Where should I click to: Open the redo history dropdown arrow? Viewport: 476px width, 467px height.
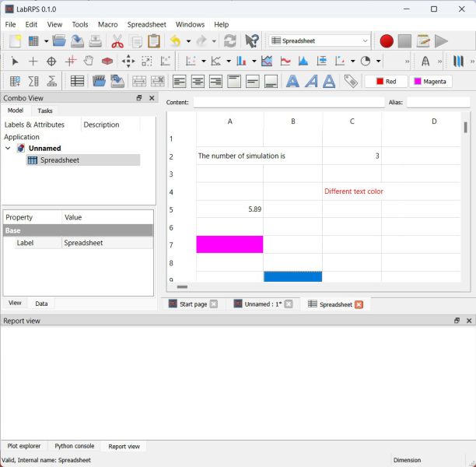(214, 41)
